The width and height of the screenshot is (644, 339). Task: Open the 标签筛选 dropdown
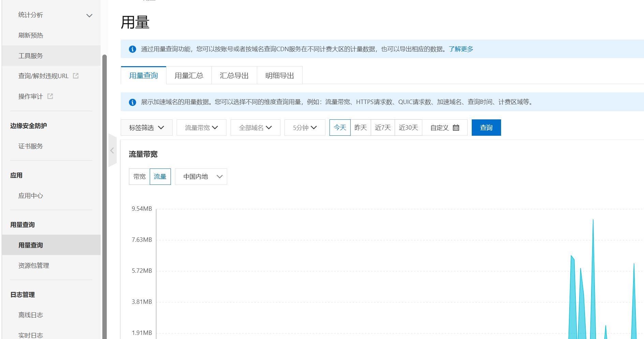(147, 128)
